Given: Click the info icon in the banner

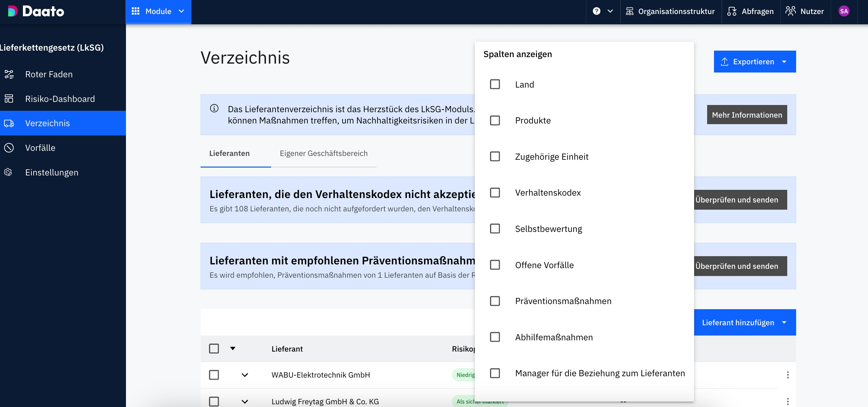Looking at the screenshot, I should [x=214, y=108].
